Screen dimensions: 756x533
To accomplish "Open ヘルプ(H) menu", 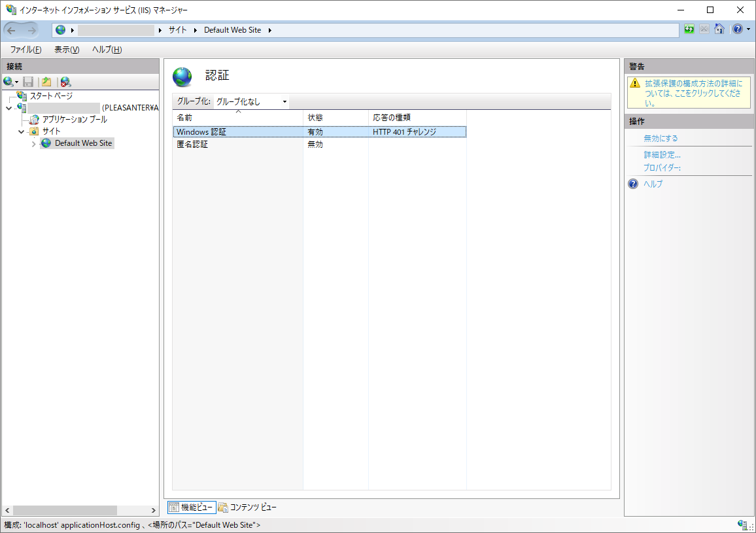I will [107, 50].
